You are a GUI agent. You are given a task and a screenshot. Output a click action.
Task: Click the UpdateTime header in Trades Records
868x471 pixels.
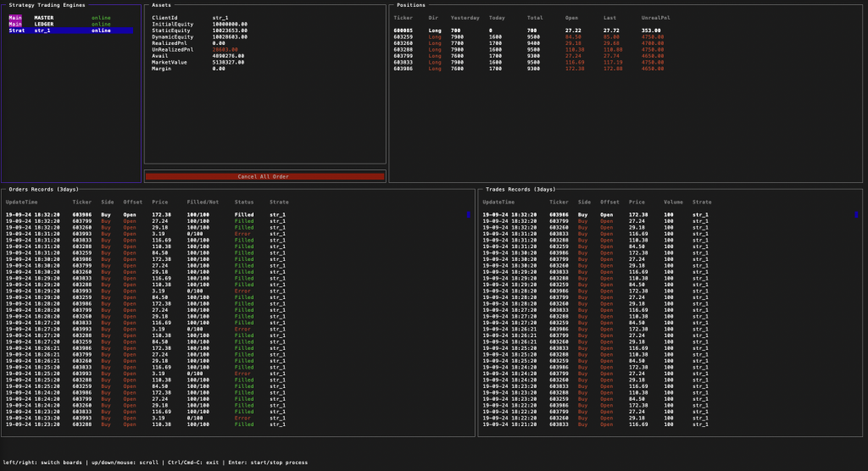point(498,202)
